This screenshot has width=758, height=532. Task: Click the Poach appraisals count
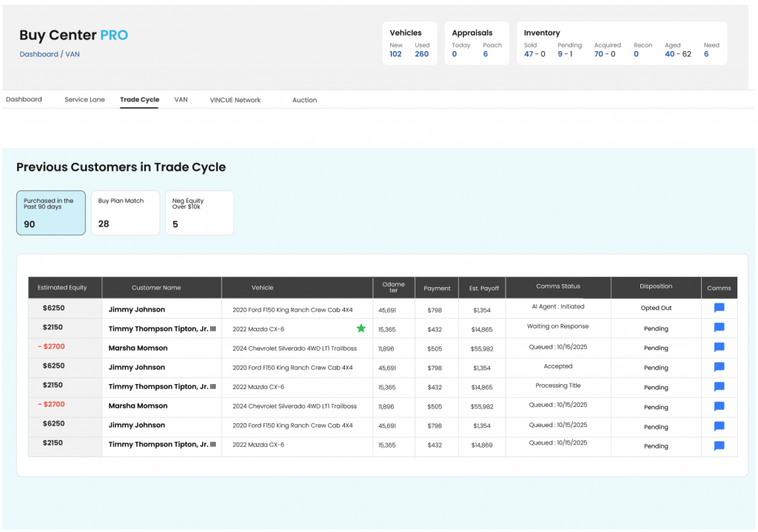(x=486, y=54)
